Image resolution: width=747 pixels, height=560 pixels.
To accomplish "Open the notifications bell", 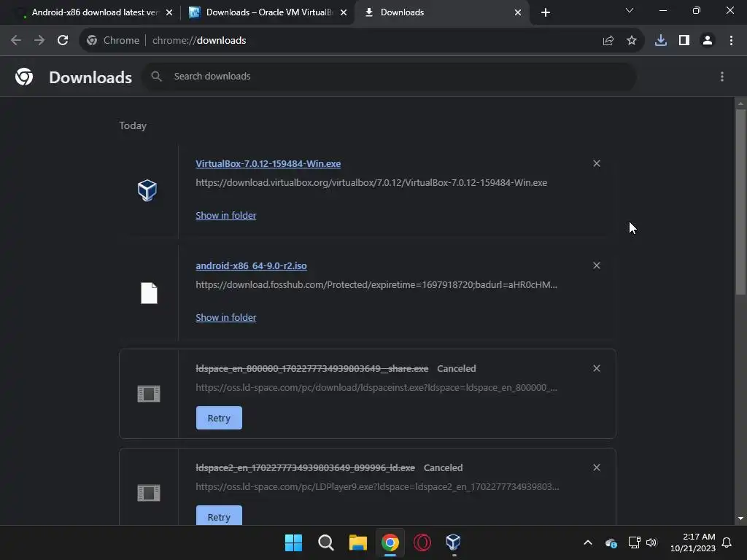I will (727, 542).
